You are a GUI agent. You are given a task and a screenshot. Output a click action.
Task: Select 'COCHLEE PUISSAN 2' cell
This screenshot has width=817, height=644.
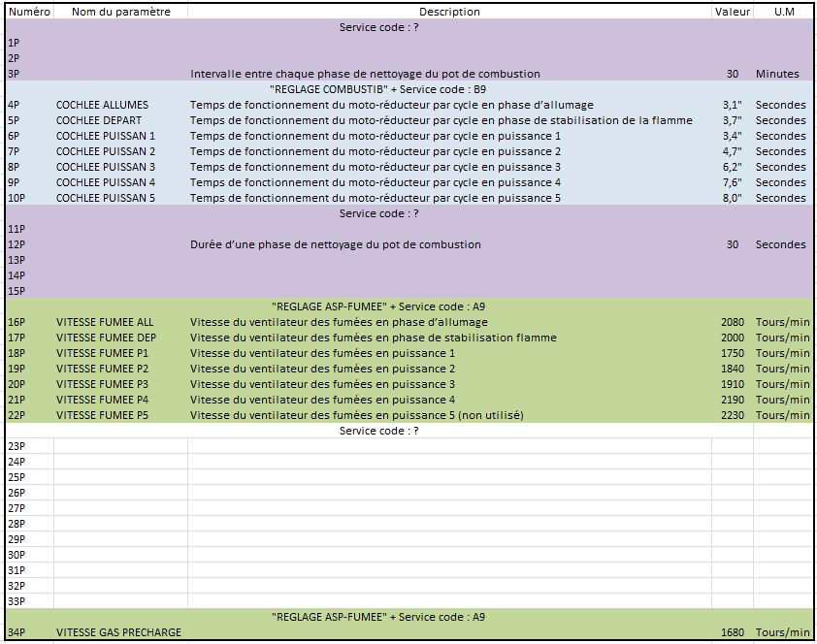[x=105, y=151]
